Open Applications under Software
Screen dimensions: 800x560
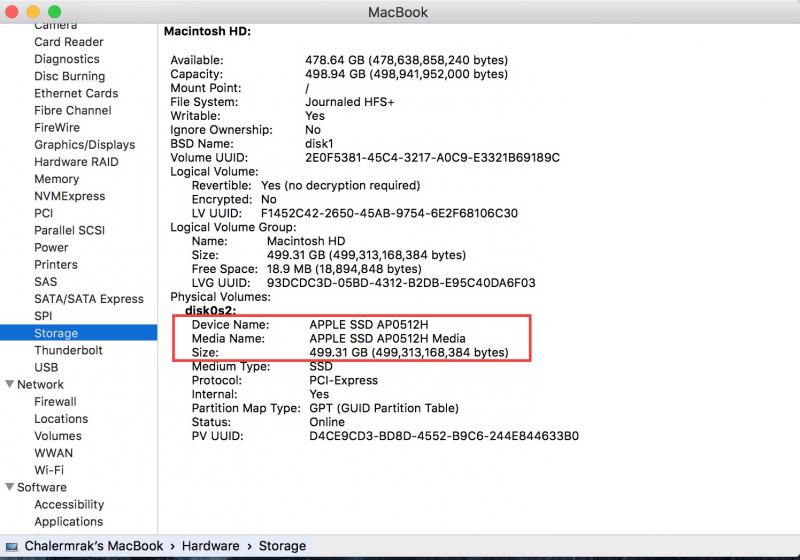coord(68,522)
